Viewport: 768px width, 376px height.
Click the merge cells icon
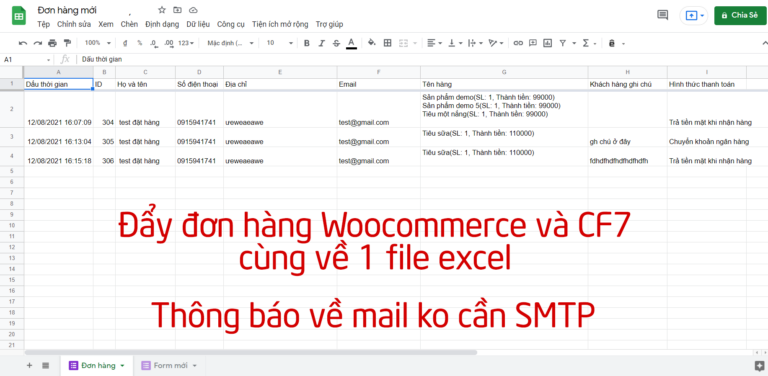404,43
